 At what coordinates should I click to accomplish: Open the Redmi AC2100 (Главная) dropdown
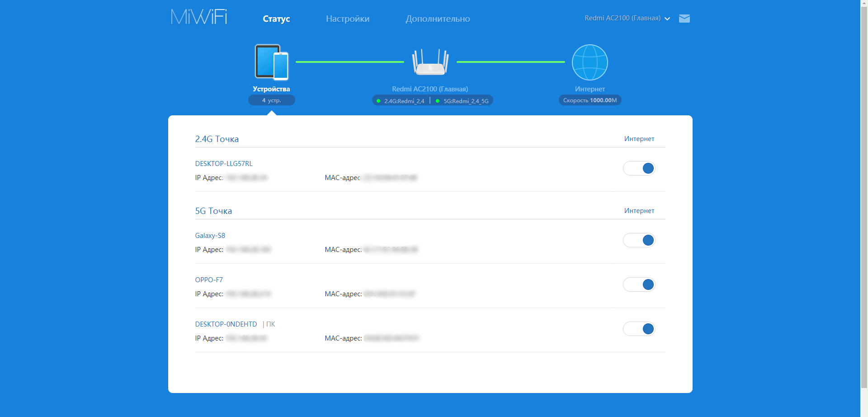click(627, 18)
